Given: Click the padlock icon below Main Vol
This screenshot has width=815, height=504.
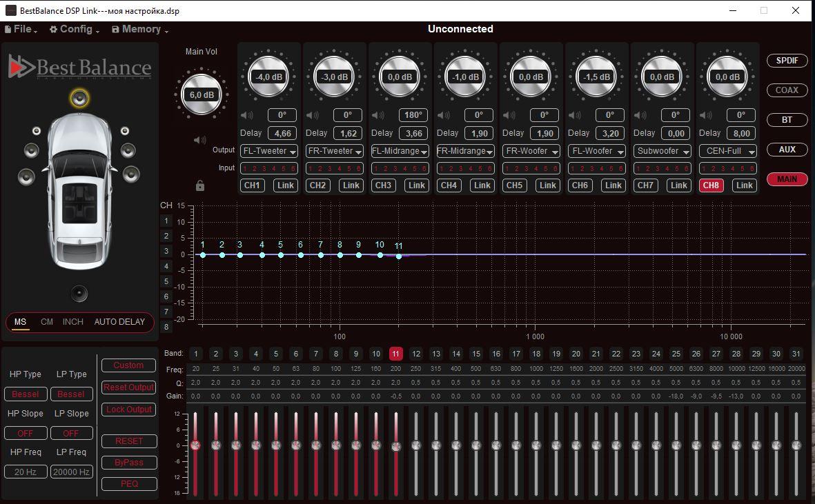Looking at the screenshot, I should coord(200,185).
